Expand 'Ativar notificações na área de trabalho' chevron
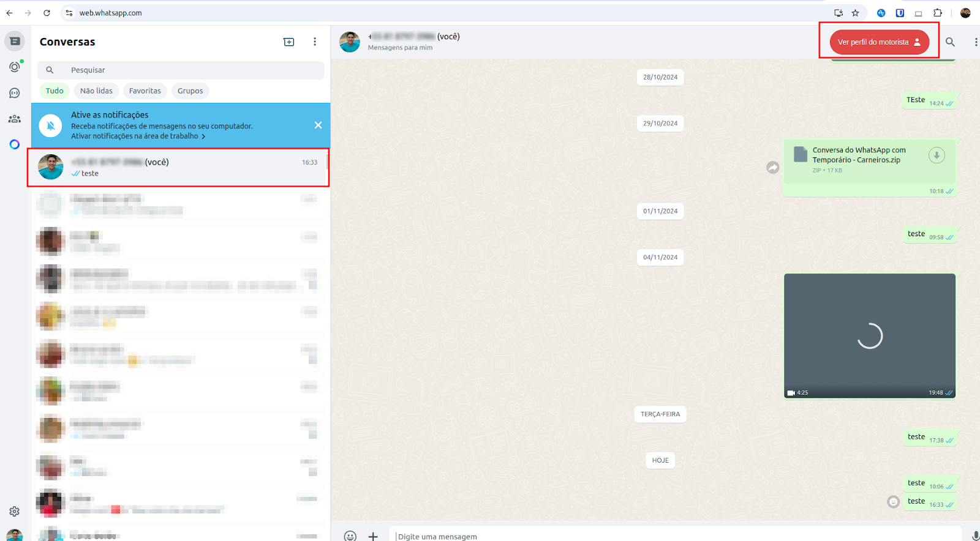 tap(203, 136)
